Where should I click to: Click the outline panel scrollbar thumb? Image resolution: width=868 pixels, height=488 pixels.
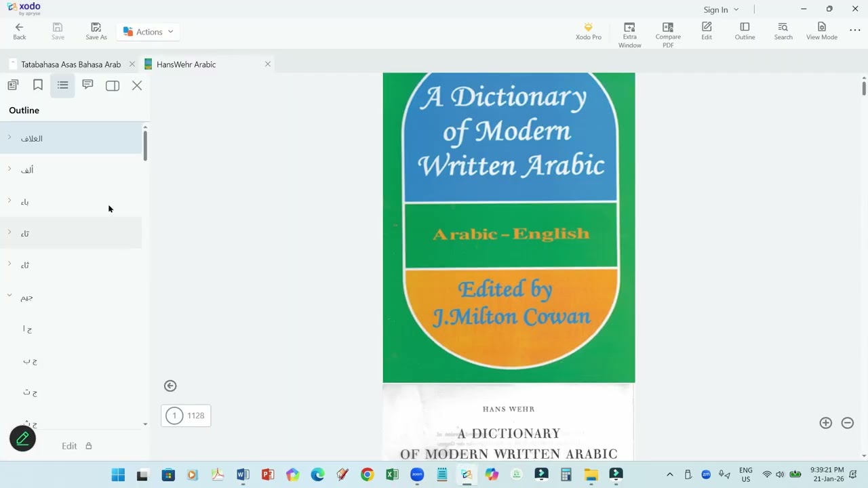coord(145,146)
